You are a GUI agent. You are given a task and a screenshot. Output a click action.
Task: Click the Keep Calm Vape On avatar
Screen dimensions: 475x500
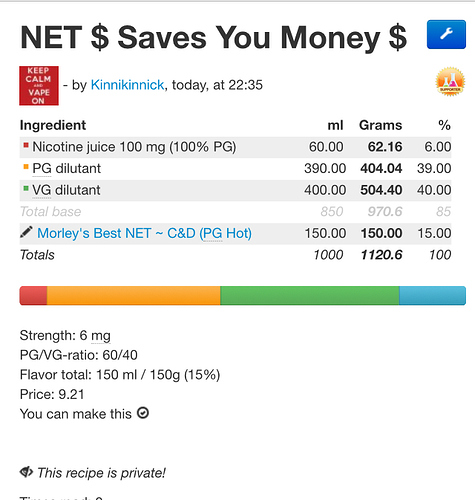39,86
